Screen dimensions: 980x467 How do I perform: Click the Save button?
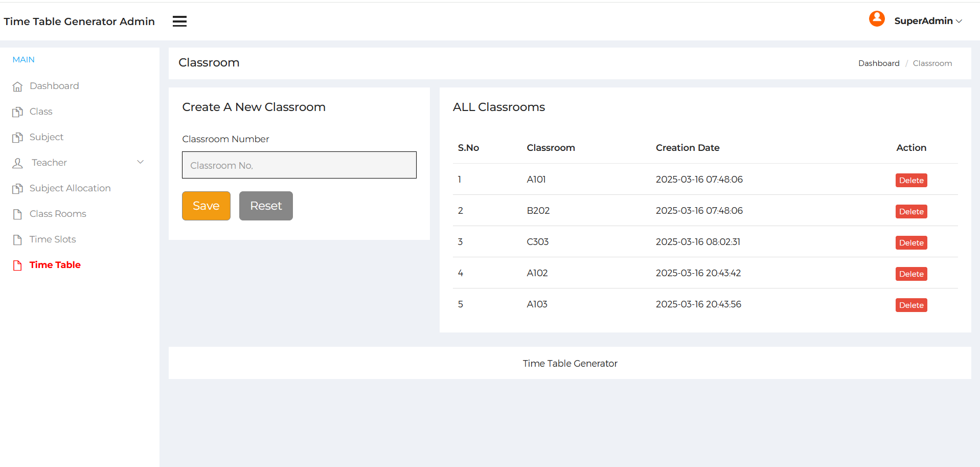click(206, 206)
